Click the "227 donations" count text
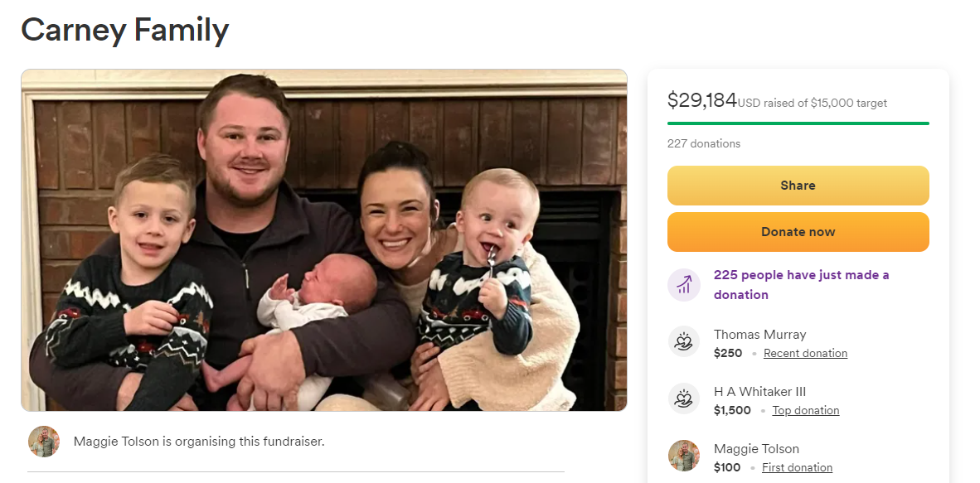The width and height of the screenshot is (980, 483). (x=704, y=144)
